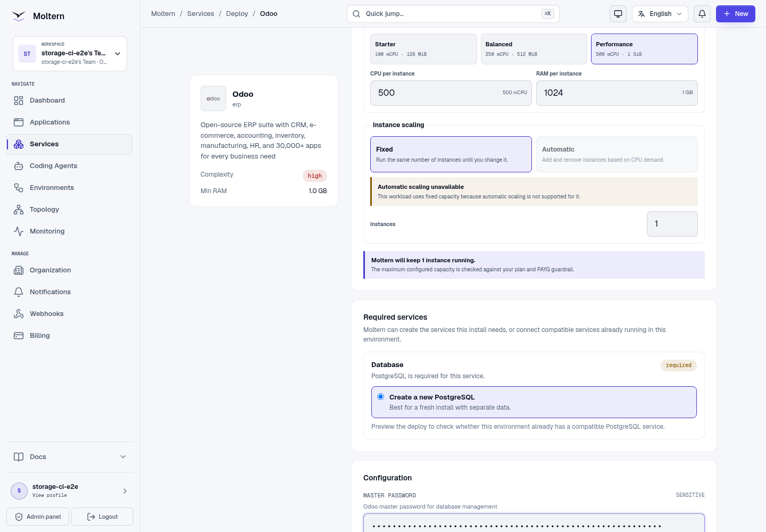Click the CPU per instance field
Viewport: 766px width, 532px height.
coord(451,93)
